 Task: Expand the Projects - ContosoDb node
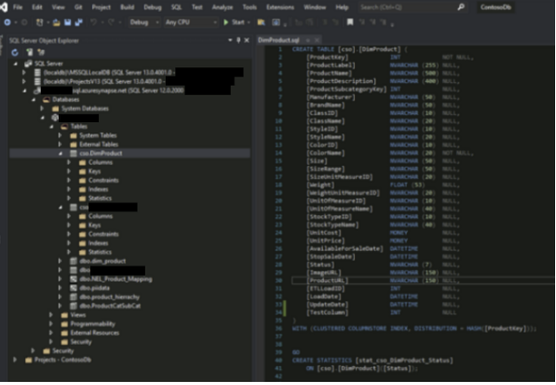point(15,360)
